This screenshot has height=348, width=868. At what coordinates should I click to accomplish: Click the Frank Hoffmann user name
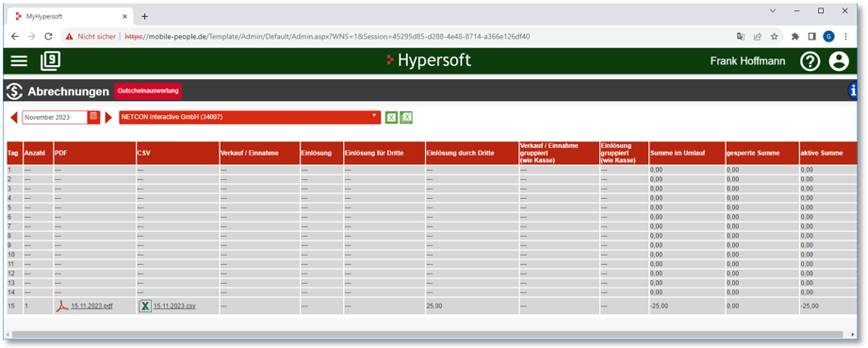[x=747, y=61]
